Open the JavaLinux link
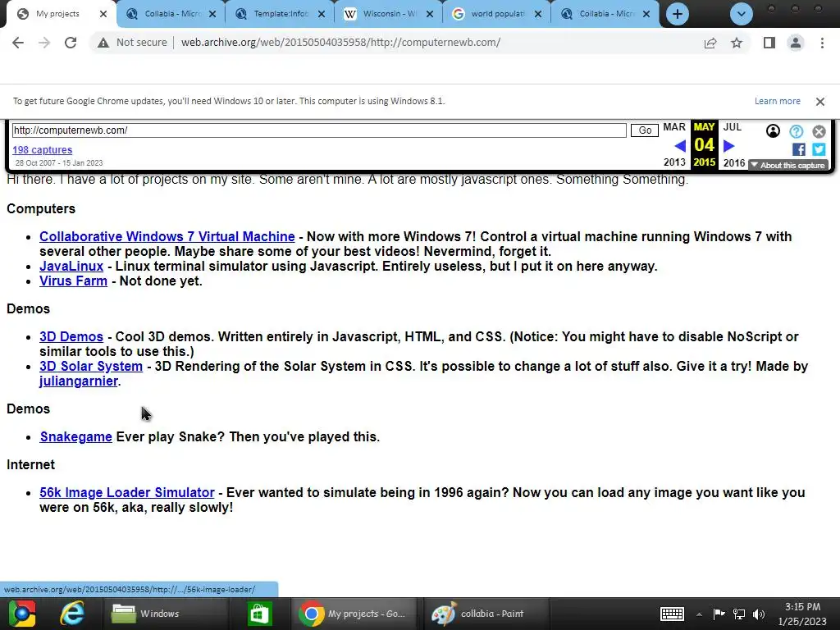840x630 pixels. coord(71,266)
